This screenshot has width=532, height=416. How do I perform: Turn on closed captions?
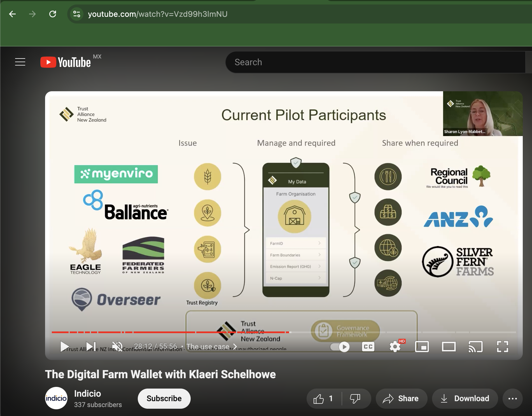[x=368, y=347]
